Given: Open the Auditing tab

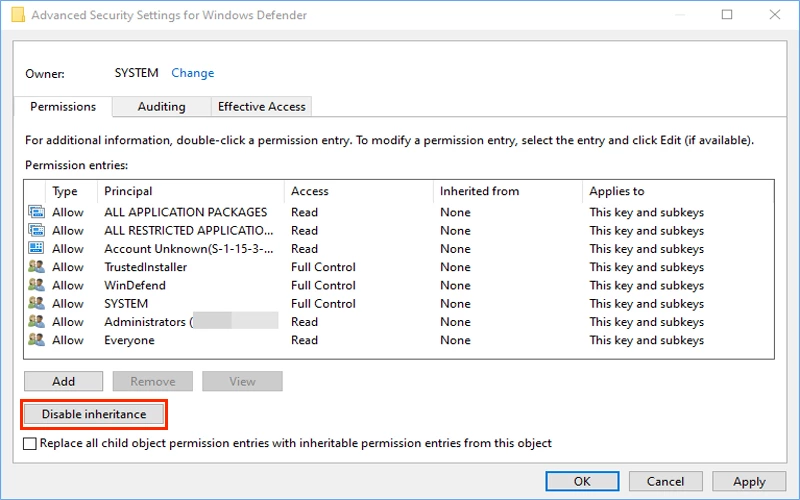Looking at the screenshot, I should pyautogui.click(x=161, y=107).
